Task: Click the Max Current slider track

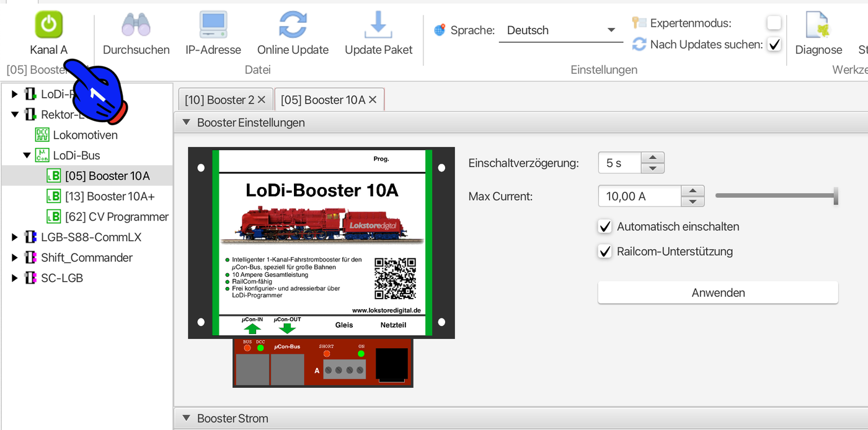Action: (x=775, y=196)
